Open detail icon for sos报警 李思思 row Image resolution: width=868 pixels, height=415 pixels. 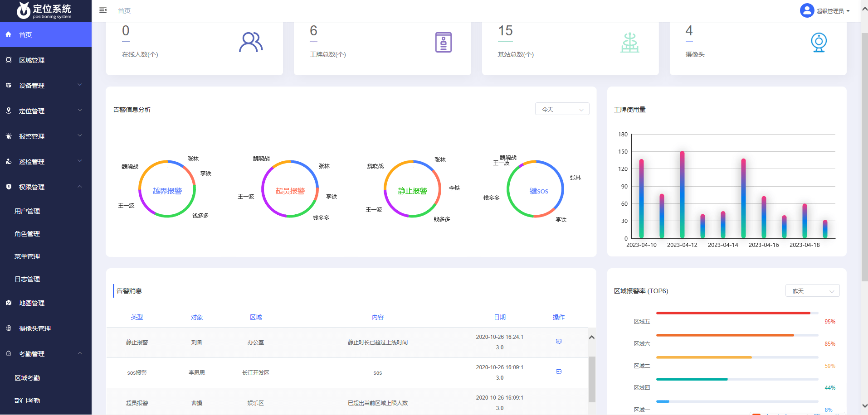click(x=559, y=372)
